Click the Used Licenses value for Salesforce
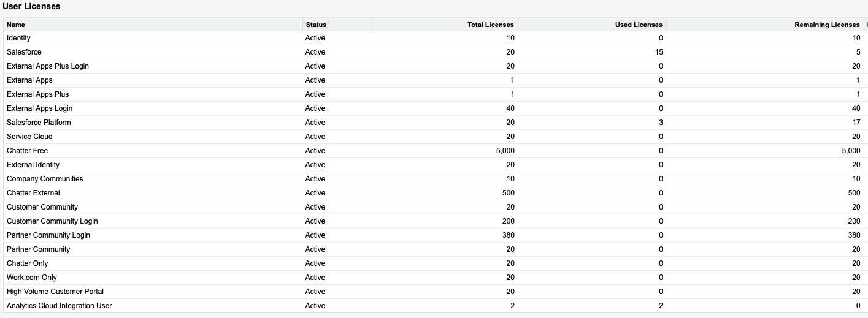The height and width of the screenshot is (318, 868). [659, 52]
